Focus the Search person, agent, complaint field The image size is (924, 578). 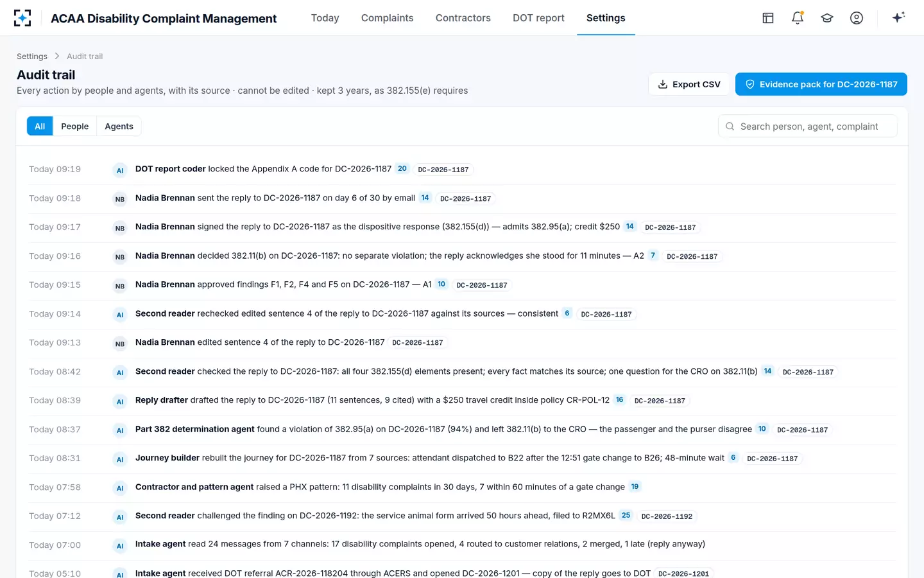pos(808,127)
